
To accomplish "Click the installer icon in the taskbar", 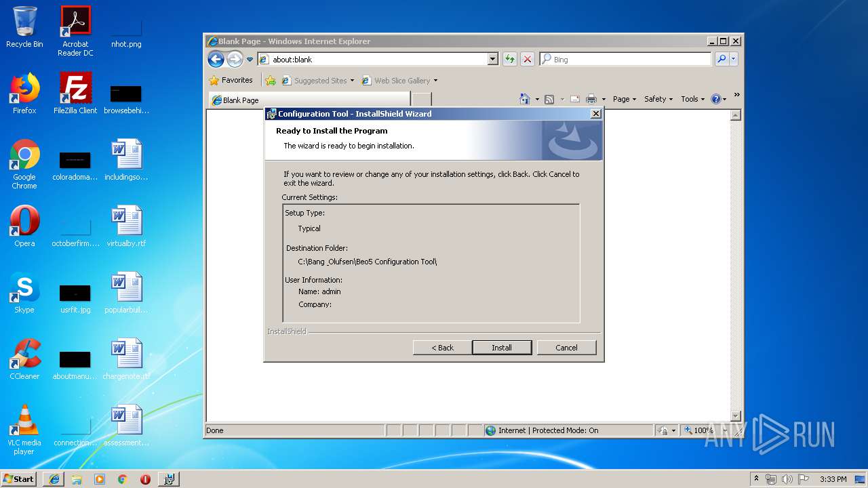I will click(x=169, y=479).
